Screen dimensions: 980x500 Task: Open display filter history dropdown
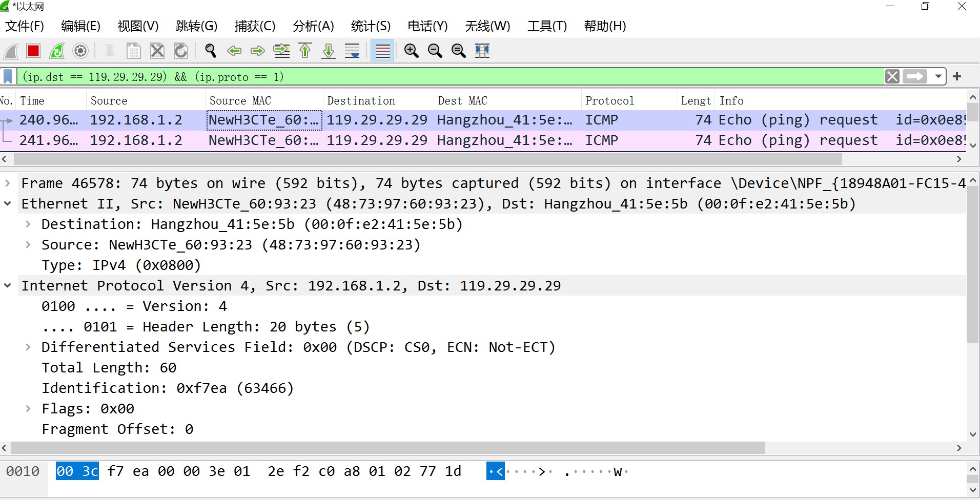click(x=938, y=77)
